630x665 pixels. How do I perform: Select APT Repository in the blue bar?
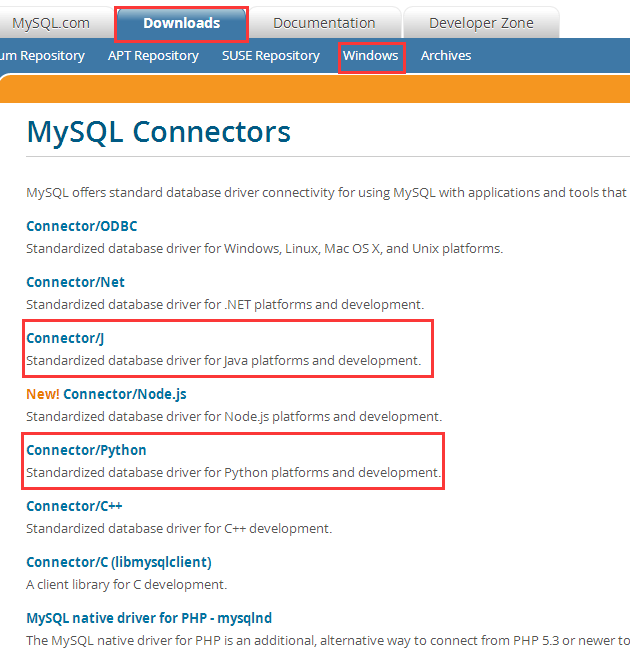point(153,56)
